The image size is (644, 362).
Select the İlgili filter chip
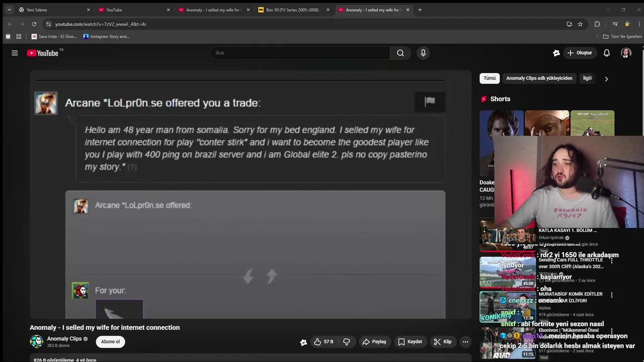[587, 78]
